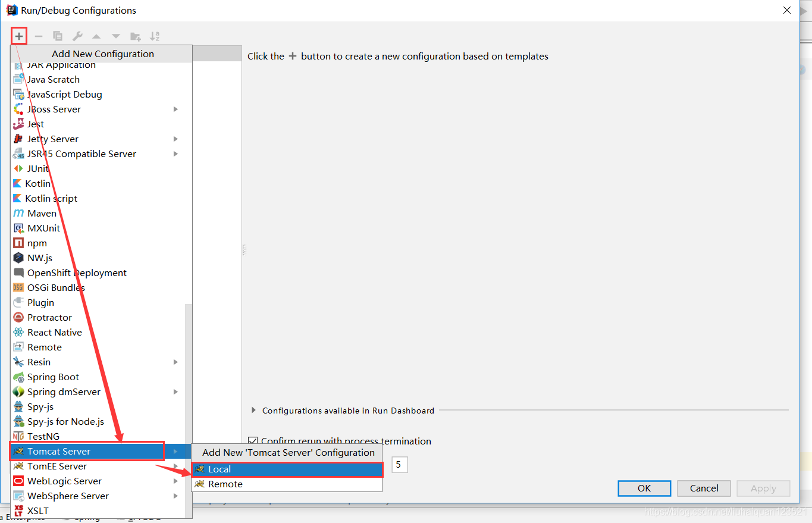The height and width of the screenshot is (523, 812).
Task: Click the OK button
Action: (x=644, y=488)
